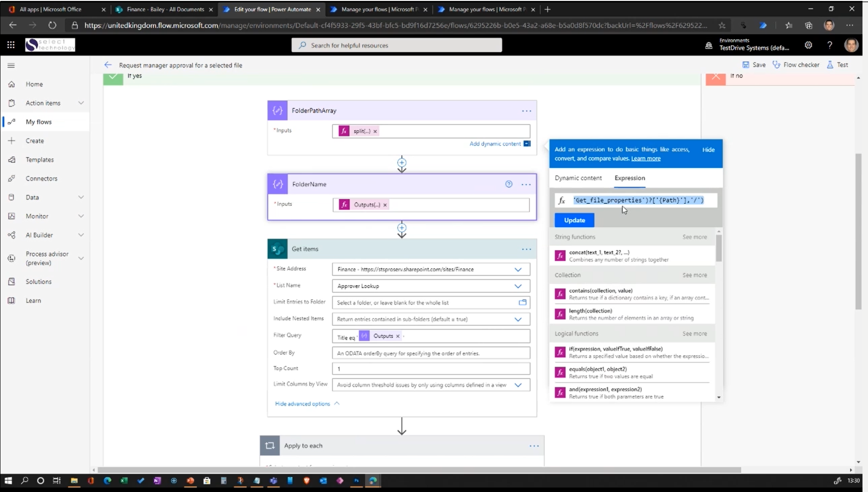Open My flows from the sidebar

coord(39,121)
